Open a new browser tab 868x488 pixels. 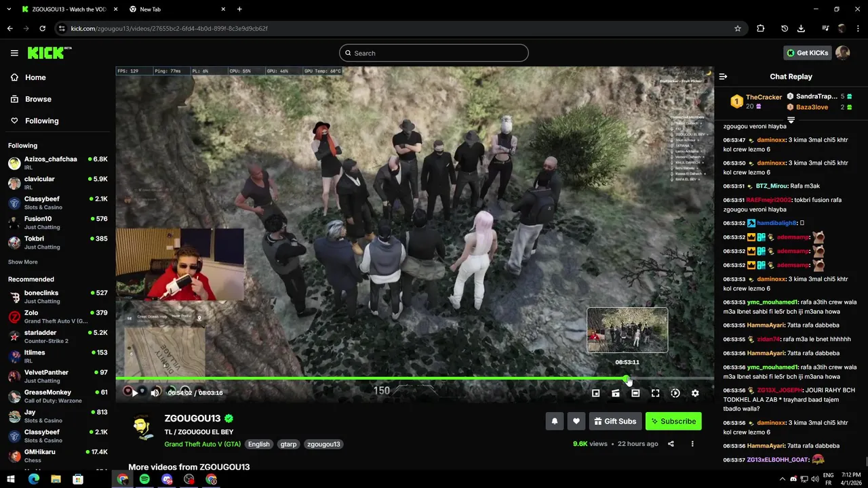coord(239,9)
